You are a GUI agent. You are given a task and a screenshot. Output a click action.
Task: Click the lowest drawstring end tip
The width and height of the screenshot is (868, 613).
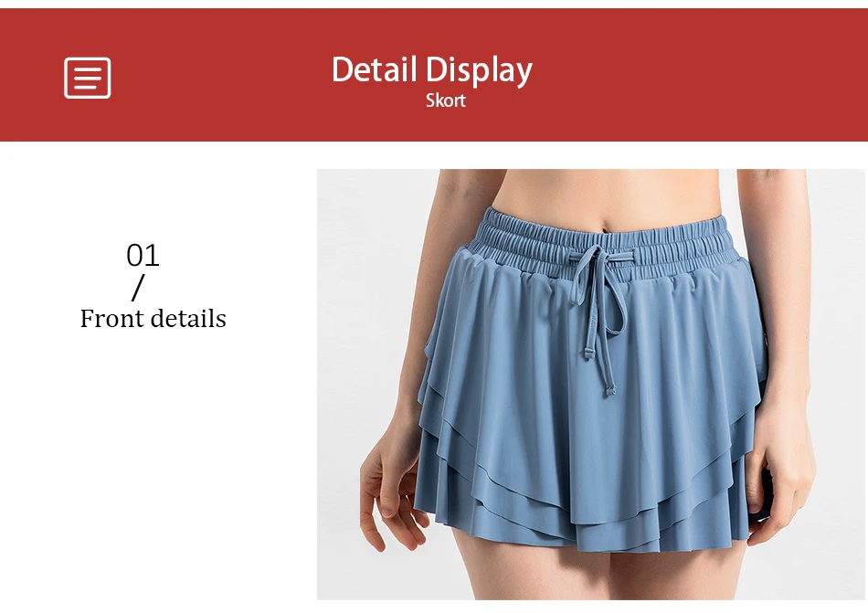tap(610, 391)
